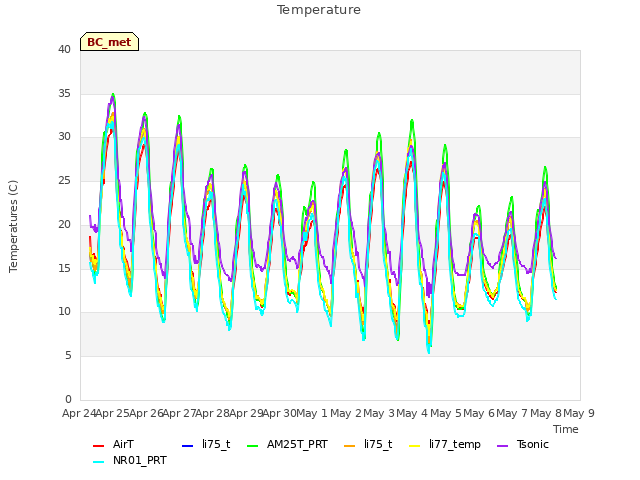The image size is (640, 480).
Task: Click the yellow li77_temp legend swatch
Action: point(415,445)
